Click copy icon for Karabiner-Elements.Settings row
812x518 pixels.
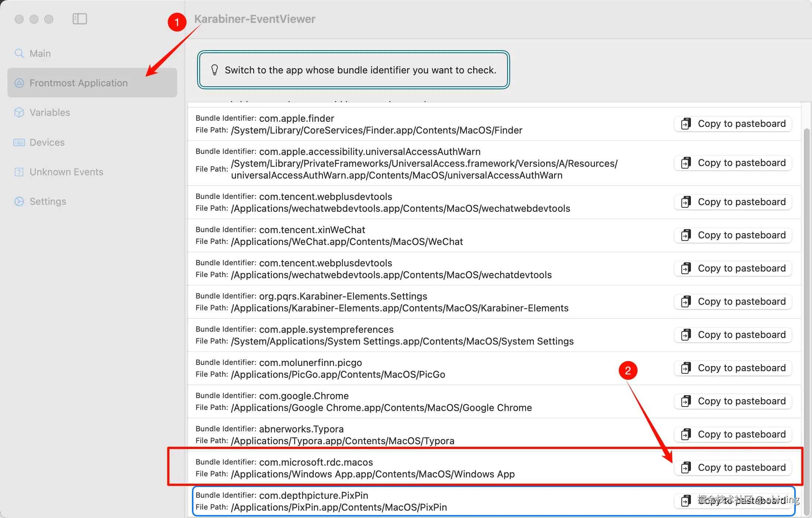(686, 301)
